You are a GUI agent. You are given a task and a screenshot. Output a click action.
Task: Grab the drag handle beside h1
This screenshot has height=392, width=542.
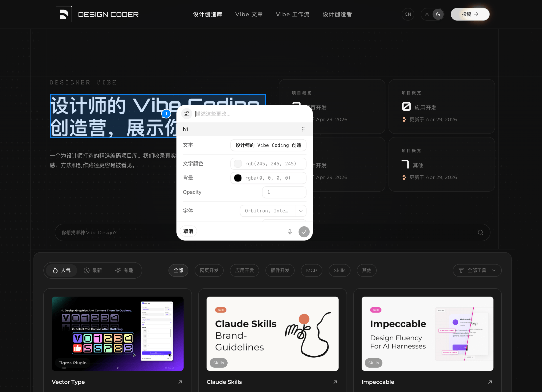pyautogui.click(x=303, y=129)
